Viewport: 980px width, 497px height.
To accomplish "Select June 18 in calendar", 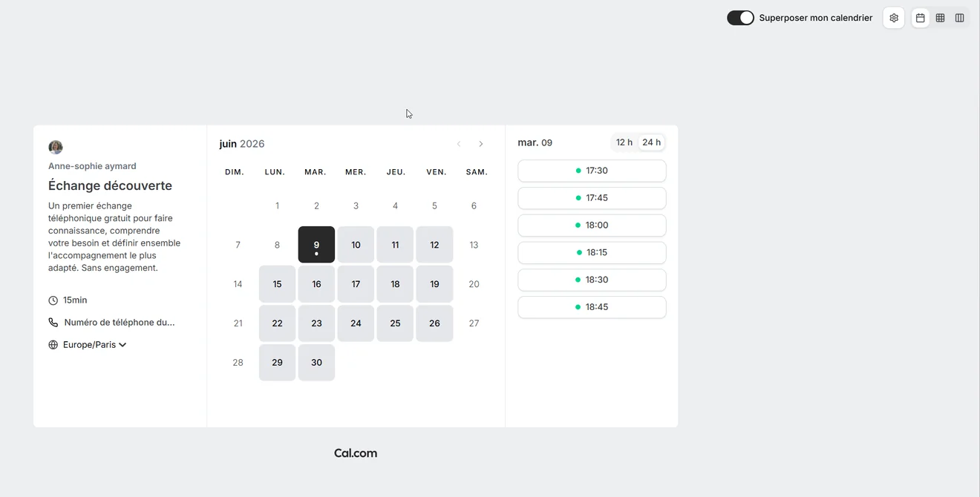I will click(395, 284).
